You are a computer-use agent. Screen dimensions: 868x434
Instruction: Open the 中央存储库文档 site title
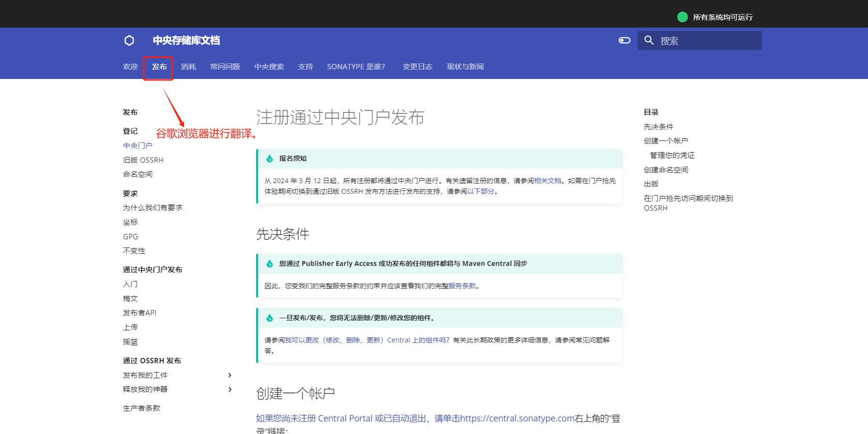pos(186,41)
